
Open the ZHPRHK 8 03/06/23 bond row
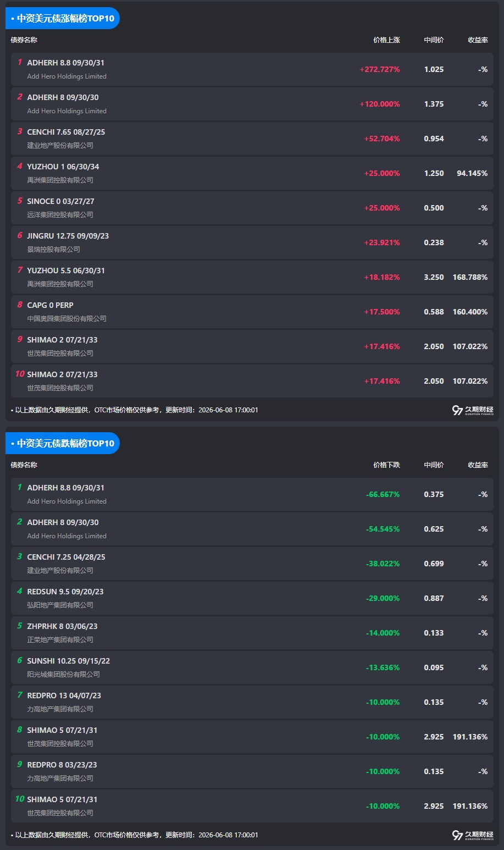[252, 633]
